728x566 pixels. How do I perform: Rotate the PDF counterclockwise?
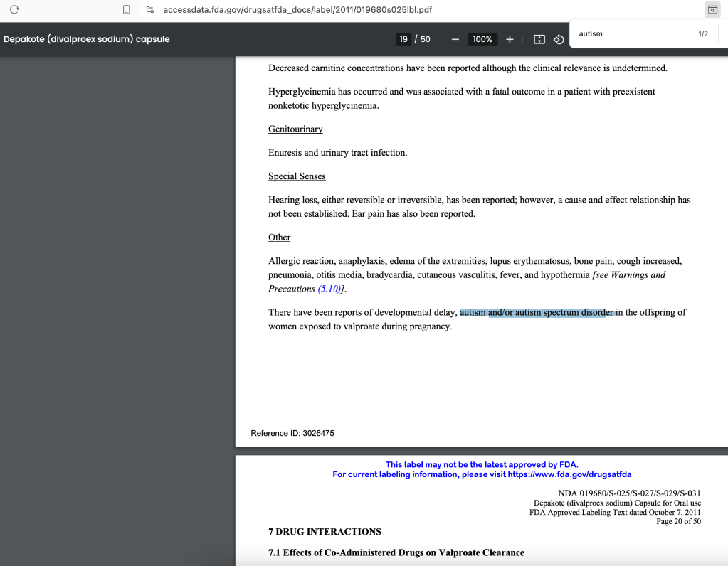(x=559, y=39)
